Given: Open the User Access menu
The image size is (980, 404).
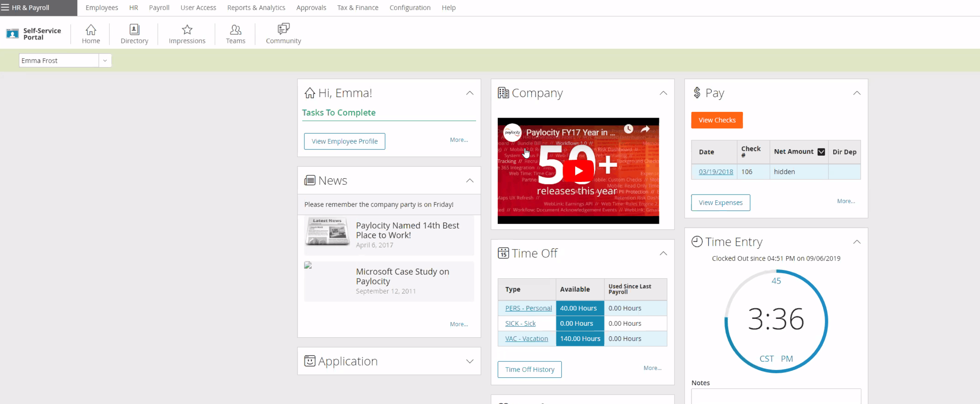Looking at the screenshot, I should coord(198,7).
